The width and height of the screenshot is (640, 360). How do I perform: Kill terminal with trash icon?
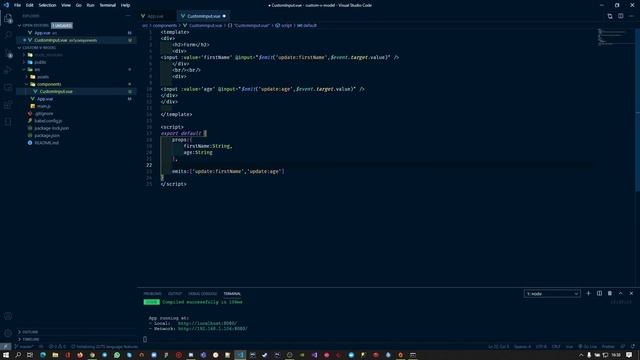tap(610, 293)
